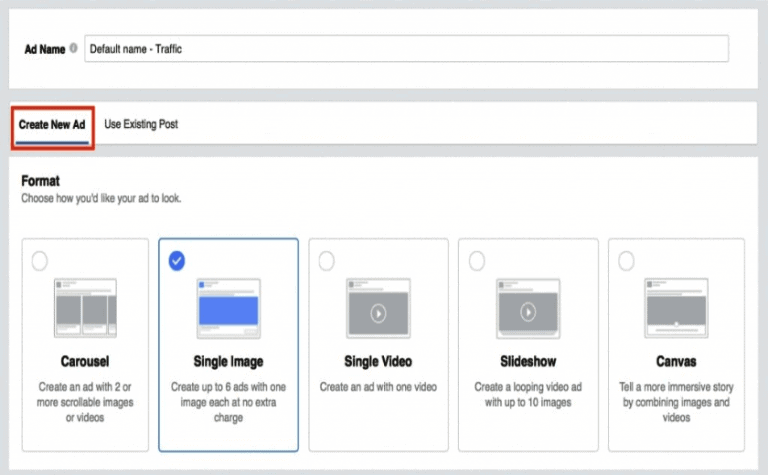Click the Slideshow title text
Screen dimensions: 768x475
(x=528, y=361)
